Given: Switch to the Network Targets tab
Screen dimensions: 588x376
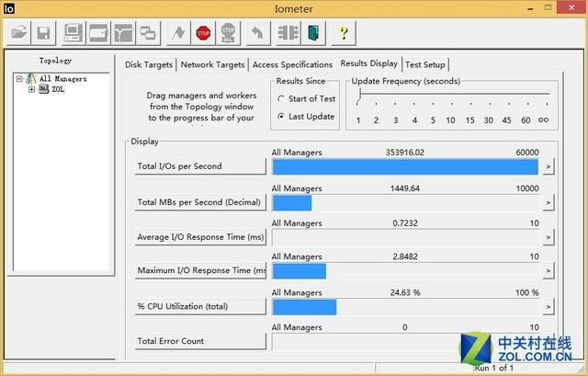Looking at the screenshot, I should tap(212, 64).
